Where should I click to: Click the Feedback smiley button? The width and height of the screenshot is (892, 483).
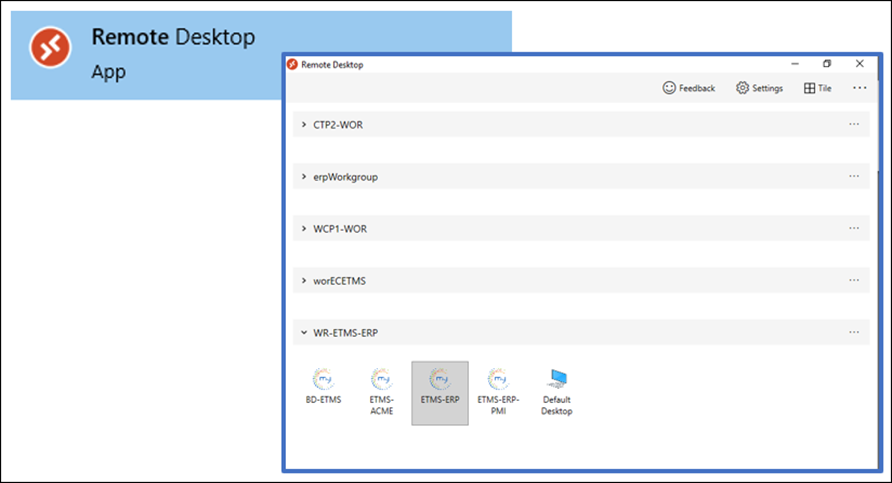point(689,88)
